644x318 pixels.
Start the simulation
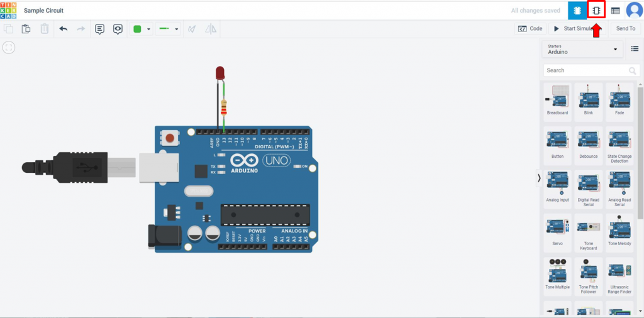click(x=577, y=29)
